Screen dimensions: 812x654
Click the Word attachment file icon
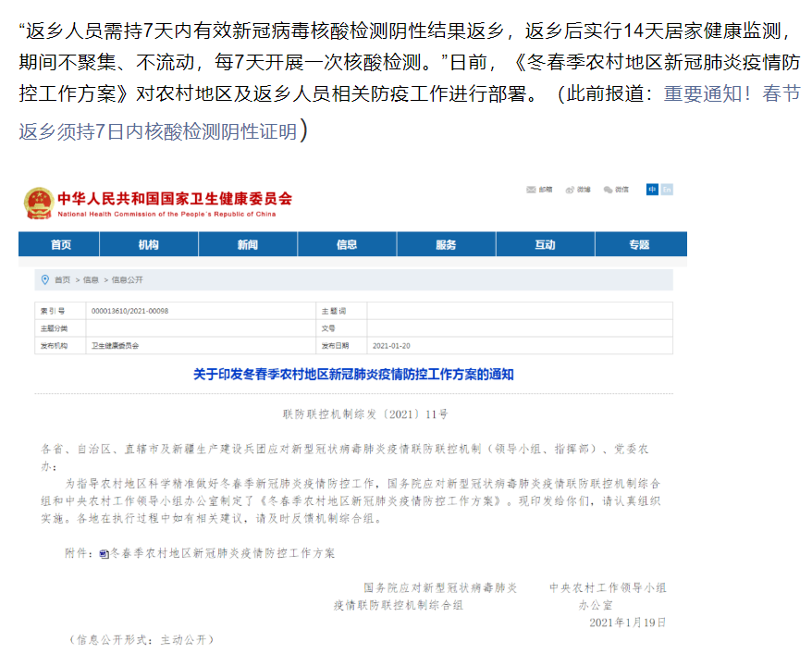[x=105, y=553]
